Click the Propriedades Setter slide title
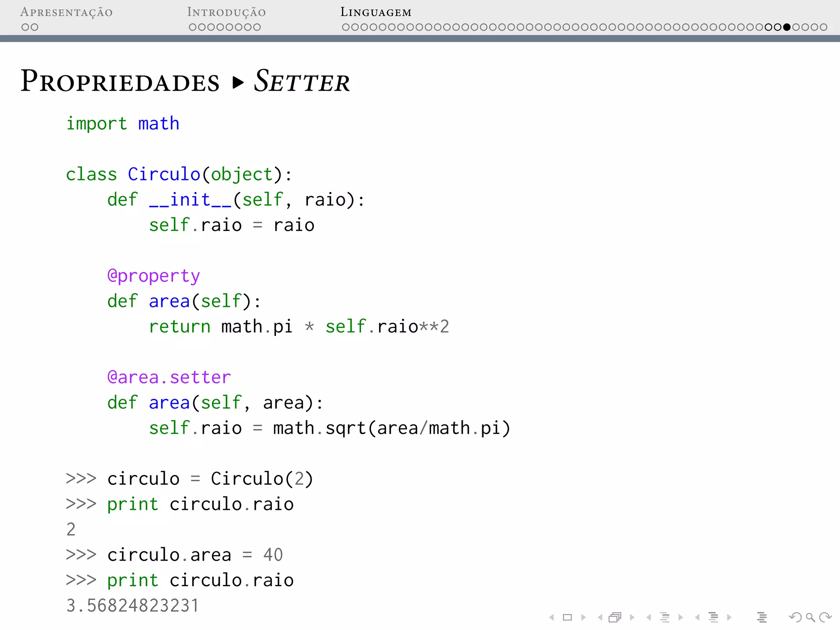 pos(185,81)
